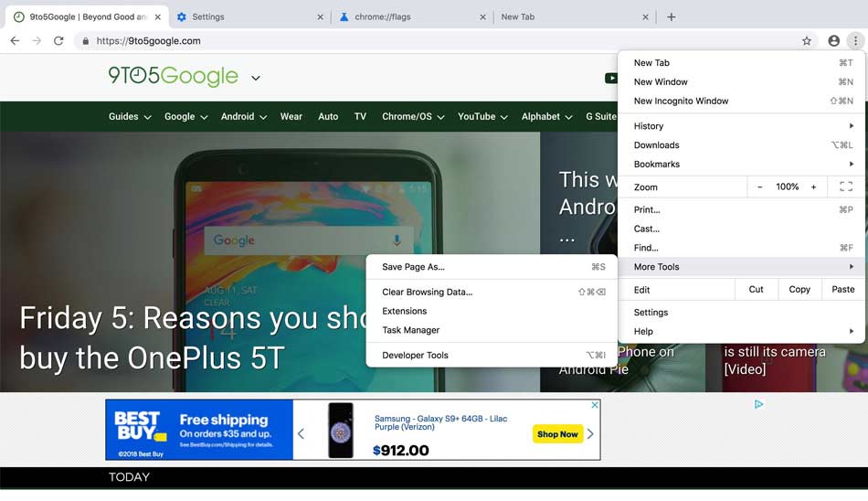Increase zoom with the plus button
Viewport: 868px width, 501px height.
point(813,187)
